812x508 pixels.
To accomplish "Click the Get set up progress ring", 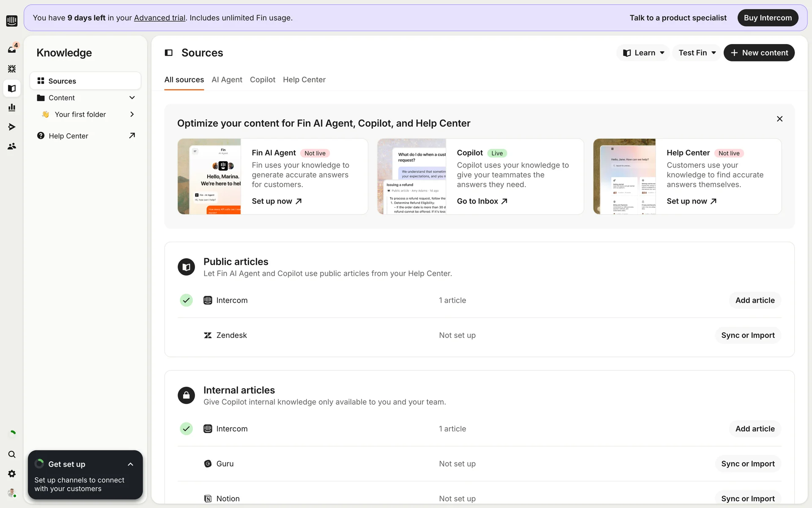I will (x=39, y=464).
